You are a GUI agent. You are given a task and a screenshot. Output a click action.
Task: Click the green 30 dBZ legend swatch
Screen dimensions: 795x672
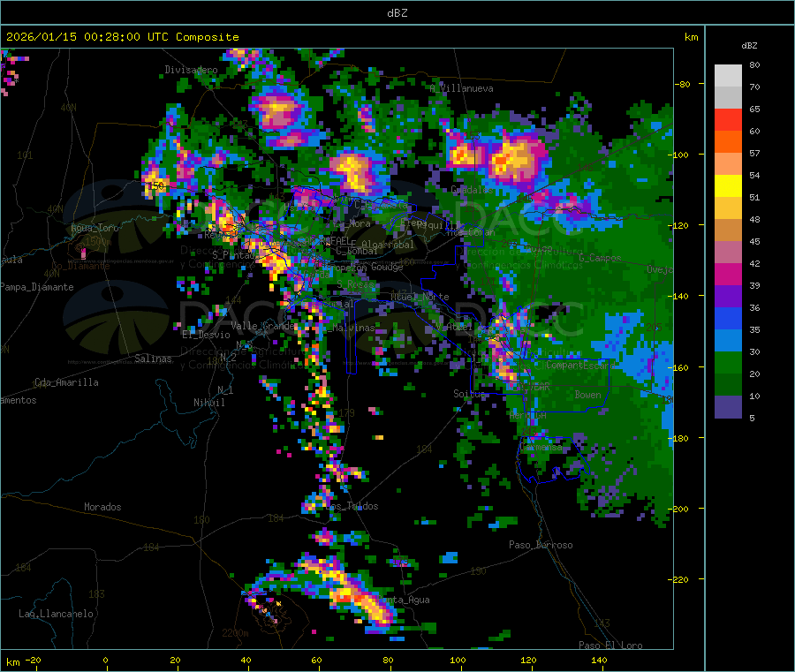point(728,362)
